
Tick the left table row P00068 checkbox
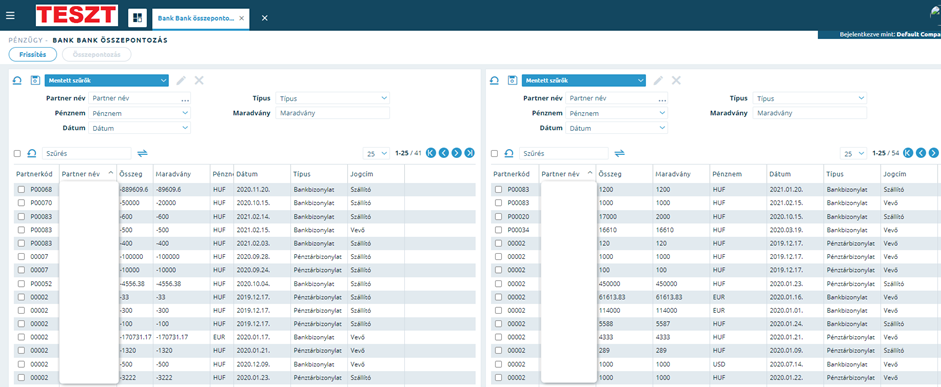[21, 190]
